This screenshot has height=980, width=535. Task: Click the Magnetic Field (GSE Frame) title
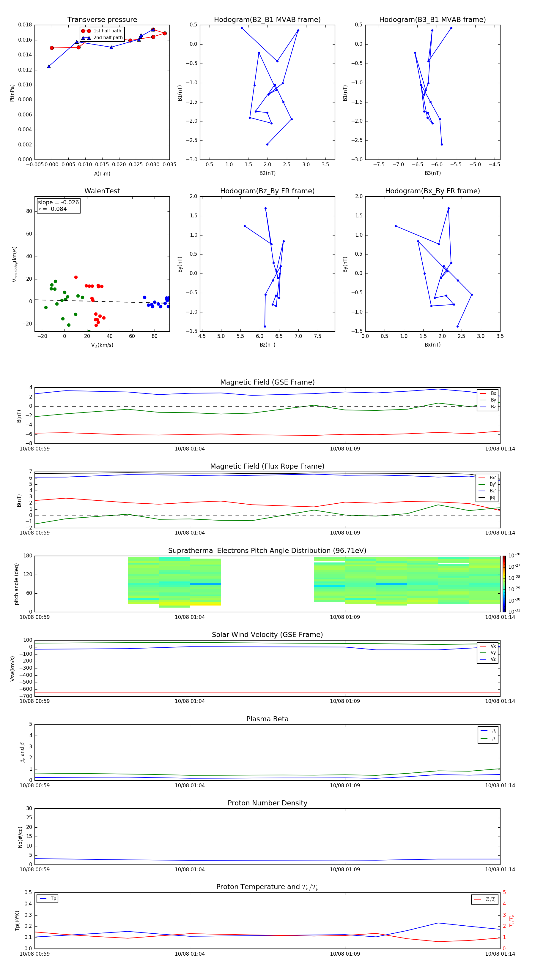[267, 382]
